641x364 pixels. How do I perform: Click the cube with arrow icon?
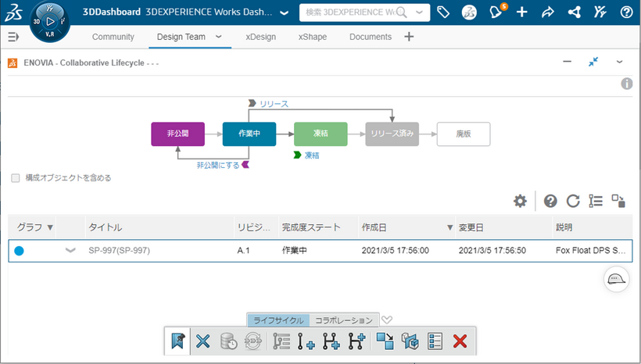pos(410,341)
